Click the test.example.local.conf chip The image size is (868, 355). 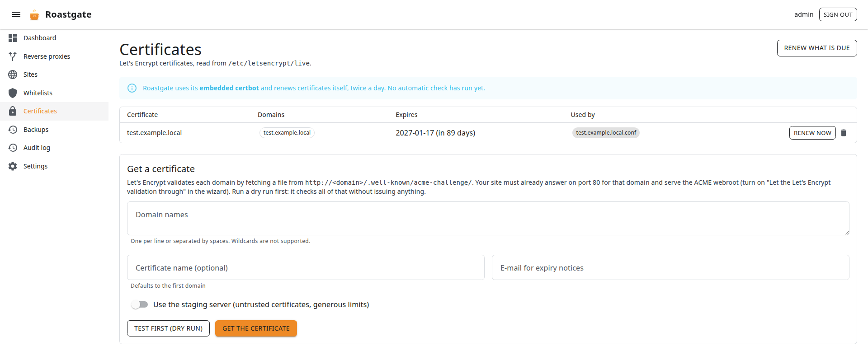[x=606, y=133]
